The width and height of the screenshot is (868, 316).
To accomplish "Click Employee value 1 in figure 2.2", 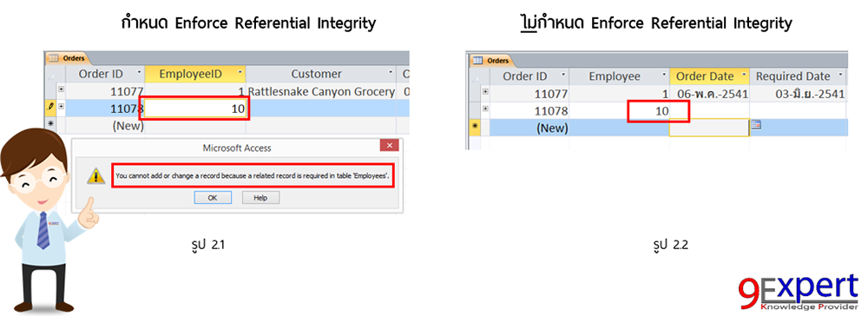I will coord(620,94).
